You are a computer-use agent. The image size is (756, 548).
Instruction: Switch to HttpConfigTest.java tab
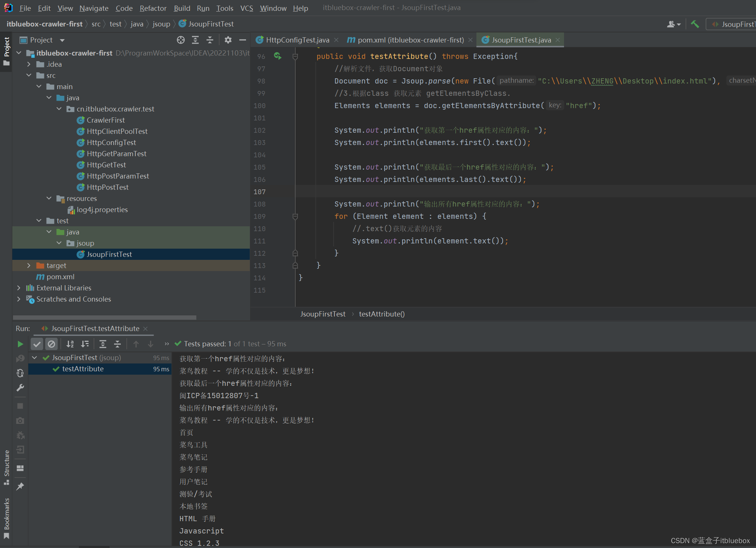pyautogui.click(x=297, y=40)
